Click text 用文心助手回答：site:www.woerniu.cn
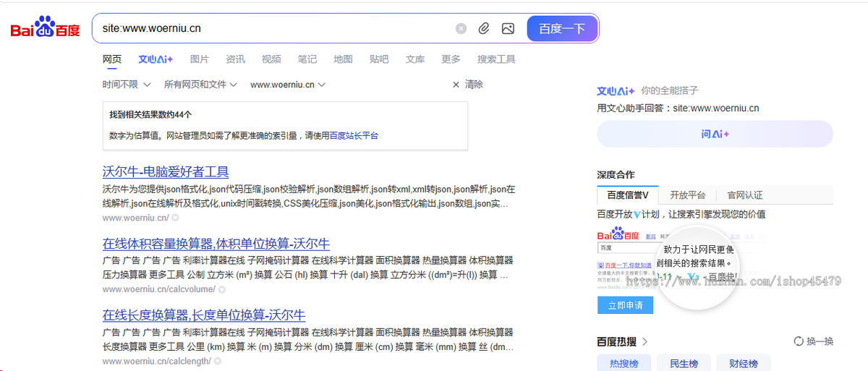 (x=678, y=108)
